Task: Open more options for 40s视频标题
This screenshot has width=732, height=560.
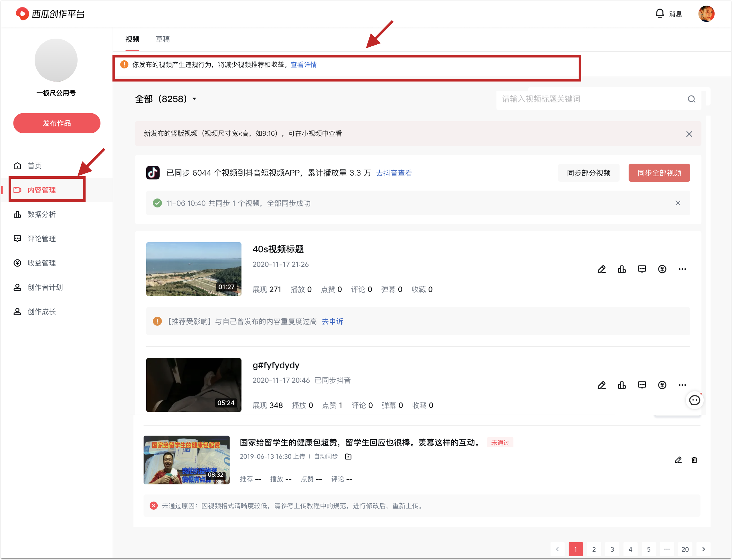Action: coord(682,269)
